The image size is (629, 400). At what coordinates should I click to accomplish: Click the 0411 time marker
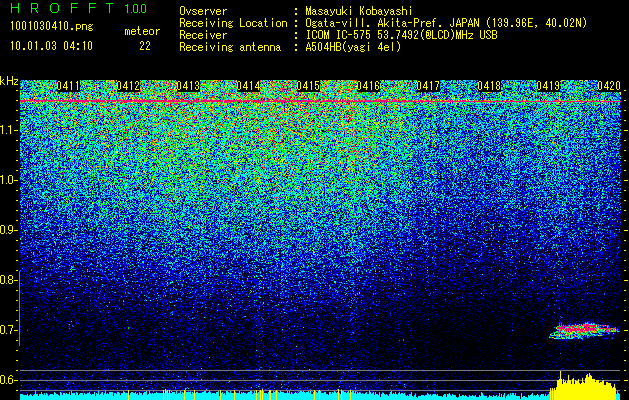[x=68, y=86]
